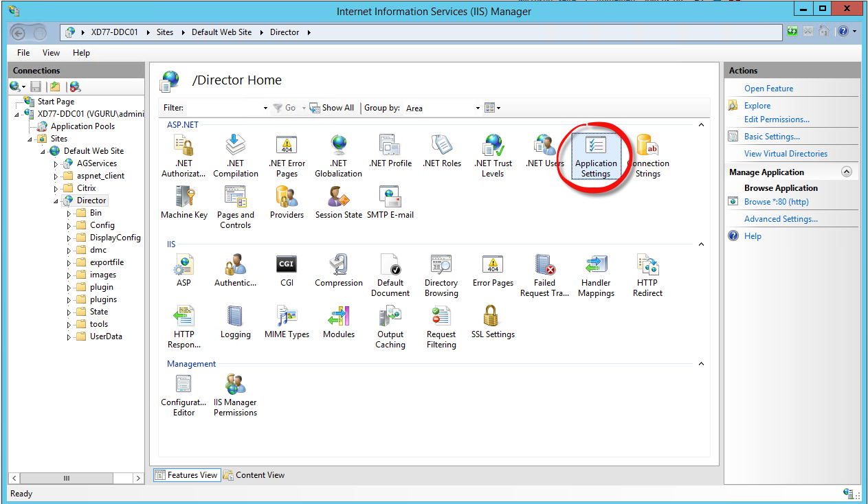Switch to the Content View tab

tap(254, 475)
